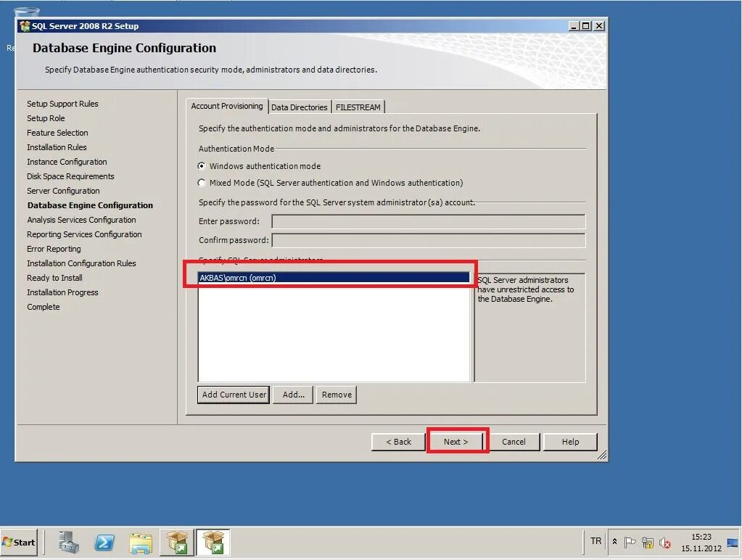Click Database Engine Configuration step in the sidebar
The height and width of the screenshot is (560, 742).
click(90, 205)
